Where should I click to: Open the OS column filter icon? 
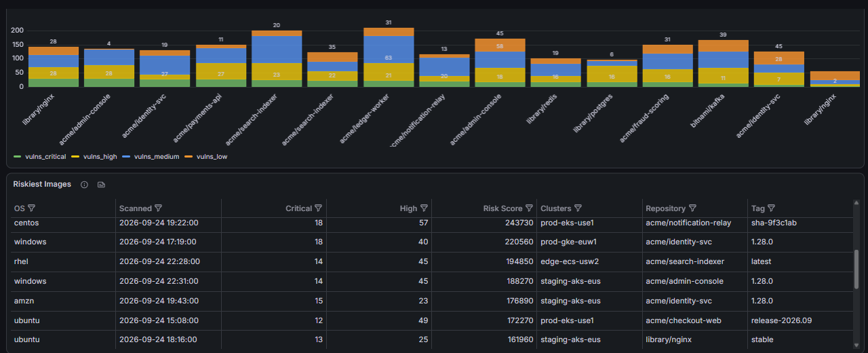tap(31, 208)
